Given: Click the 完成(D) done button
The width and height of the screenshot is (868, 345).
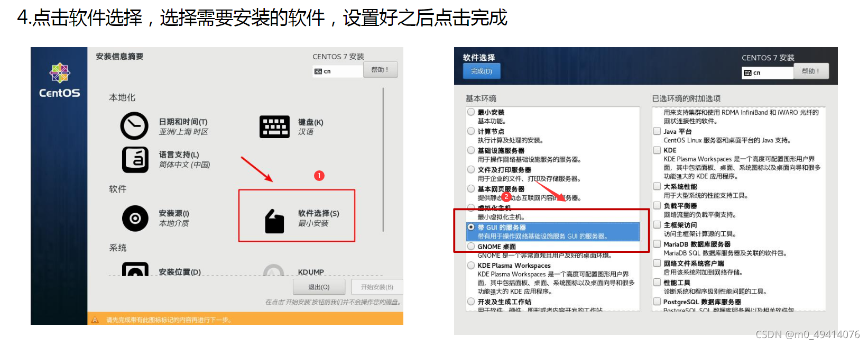Looking at the screenshot, I should (x=482, y=71).
